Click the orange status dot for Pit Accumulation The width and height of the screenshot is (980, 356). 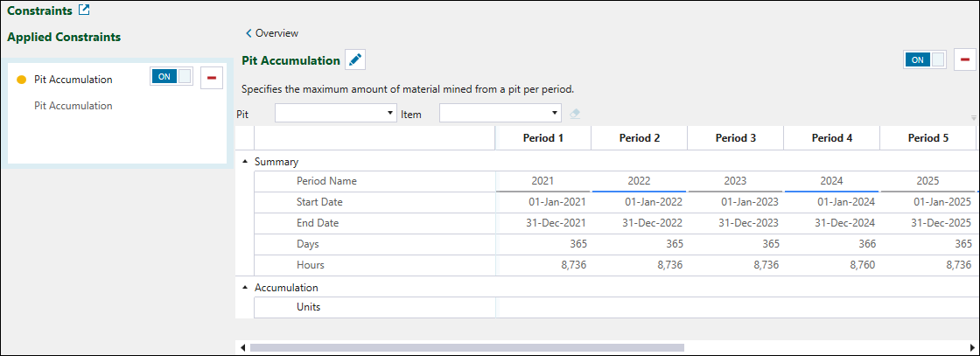click(22, 80)
